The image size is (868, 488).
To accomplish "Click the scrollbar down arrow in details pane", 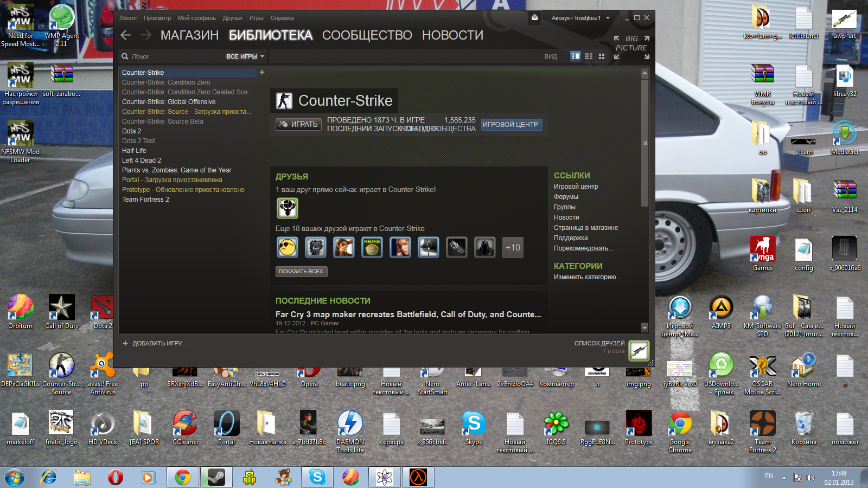I will pyautogui.click(x=644, y=328).
